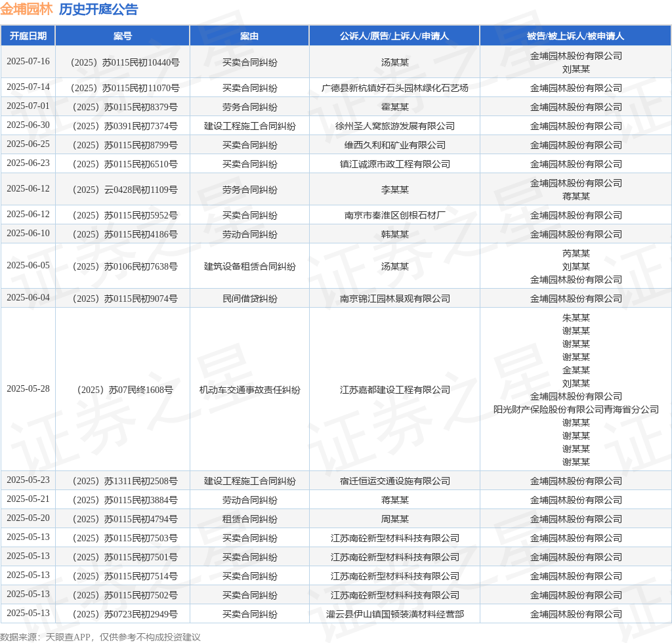Image resolution: width=672 pixels, height=643 pixels.
Task: Click plaintiff 霍某某
Action: point(394,107)
